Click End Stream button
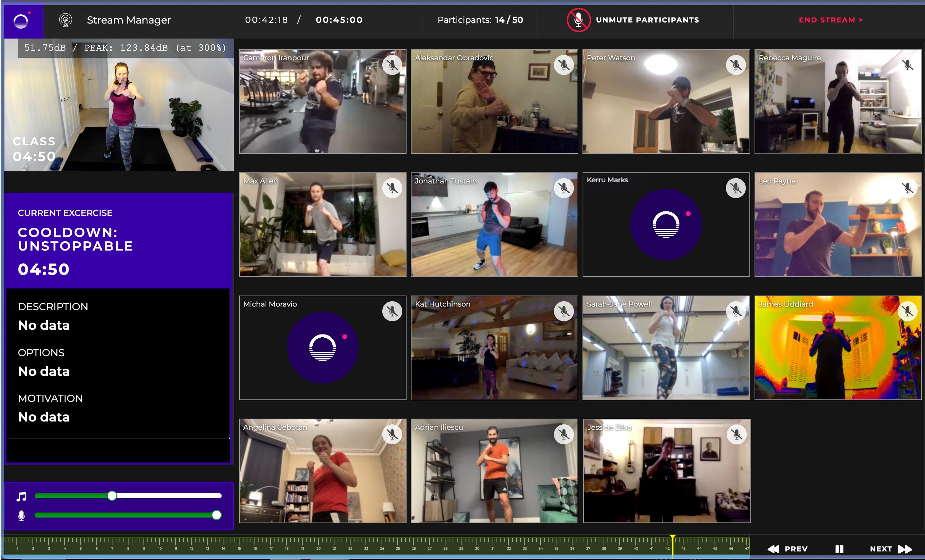This screenshot has width=925, height=560. pyautogui.click(x=831, y=20)
